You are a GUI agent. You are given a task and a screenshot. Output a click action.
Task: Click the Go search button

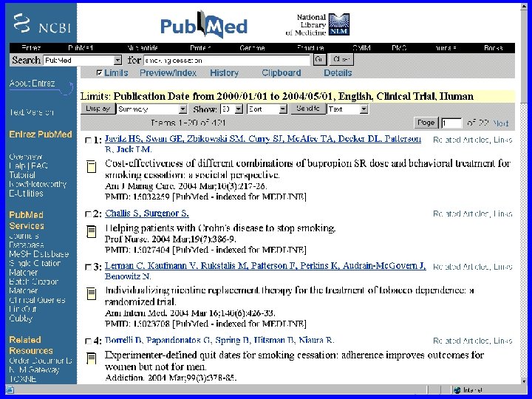(319, 59)
